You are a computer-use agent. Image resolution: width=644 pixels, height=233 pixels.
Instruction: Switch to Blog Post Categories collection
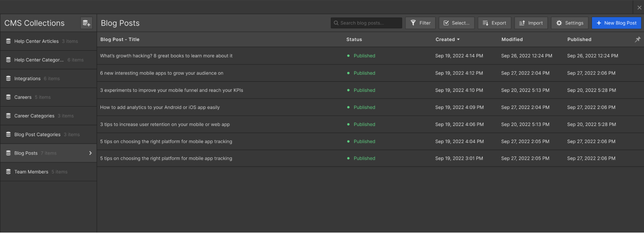(x=37, y=135)
